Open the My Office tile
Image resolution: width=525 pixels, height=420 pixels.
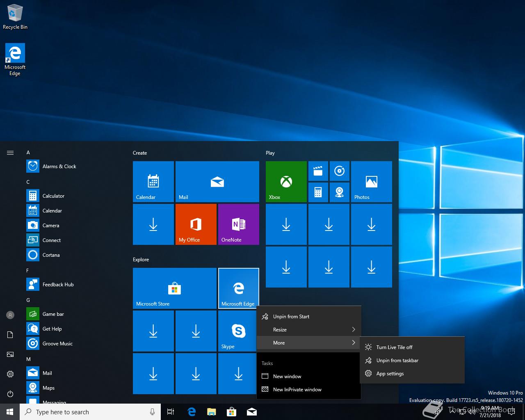196,224
